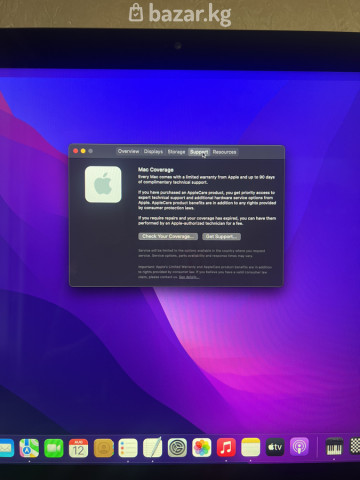Open TextEdit icon in dock

click(x=153, y=447)
